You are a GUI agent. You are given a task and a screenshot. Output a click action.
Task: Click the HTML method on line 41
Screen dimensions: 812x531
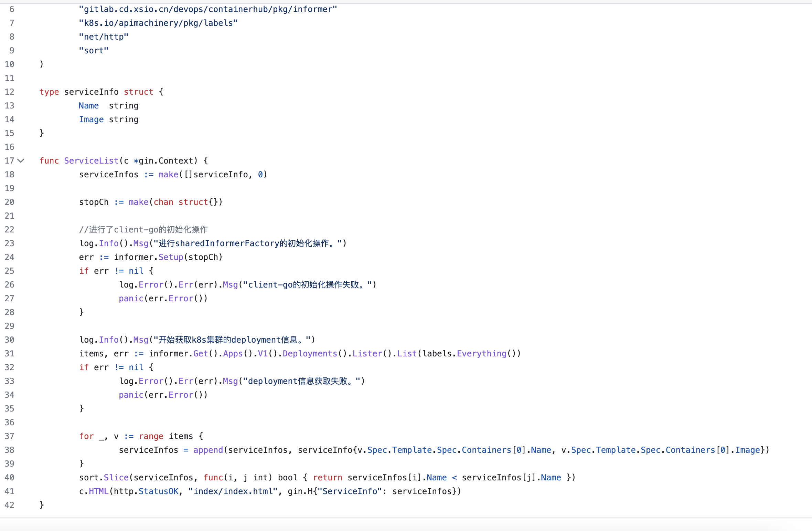tap(99, 491)
